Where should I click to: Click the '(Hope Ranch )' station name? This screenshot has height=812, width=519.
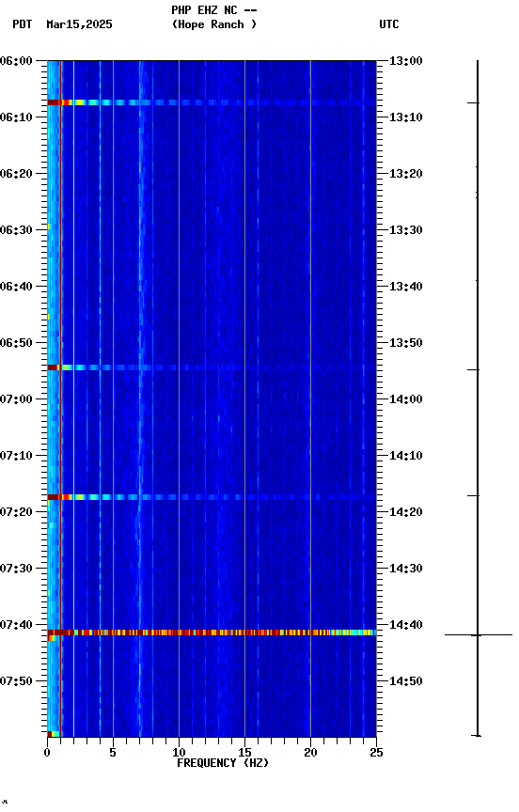214,24
